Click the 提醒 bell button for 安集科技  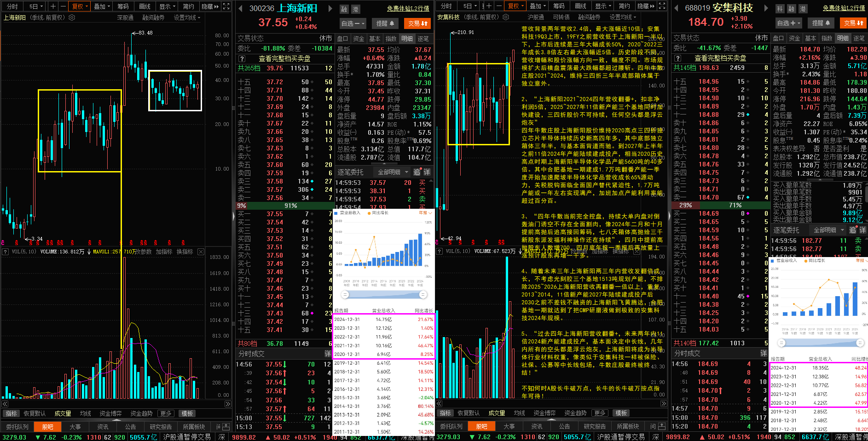click(x=821, y=23)
